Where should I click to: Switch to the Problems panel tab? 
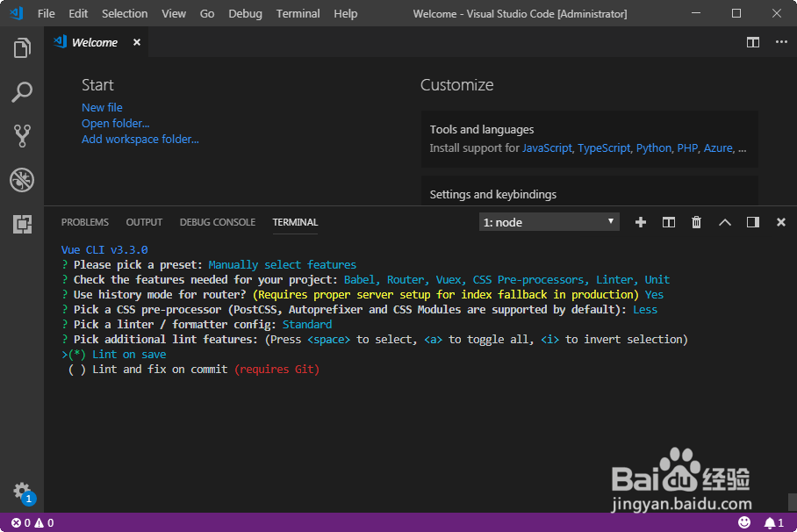pyautogui.click(x=85, y=222)
